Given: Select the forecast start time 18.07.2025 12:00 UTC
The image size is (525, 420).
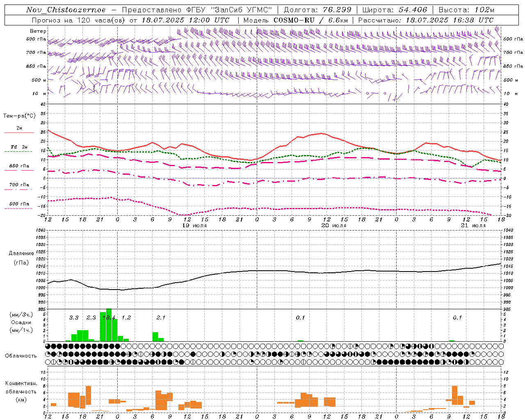Looking at the screenshot, I should point(185,20).
